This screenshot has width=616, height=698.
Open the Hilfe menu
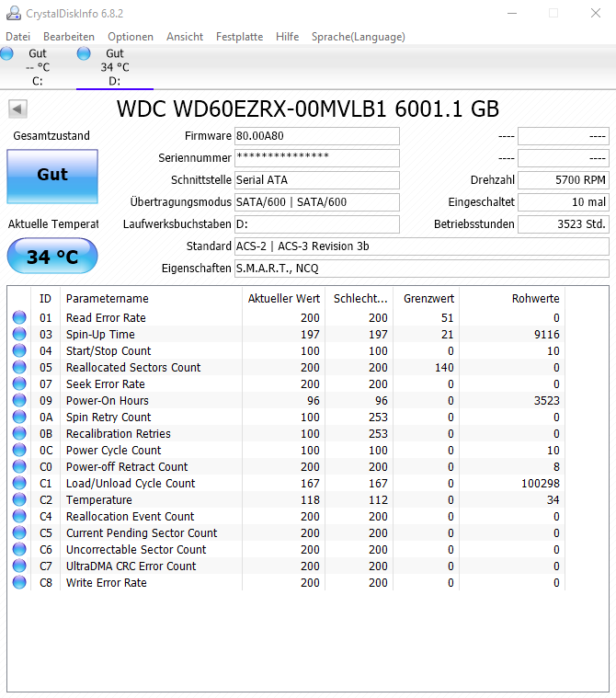[287, 37]
